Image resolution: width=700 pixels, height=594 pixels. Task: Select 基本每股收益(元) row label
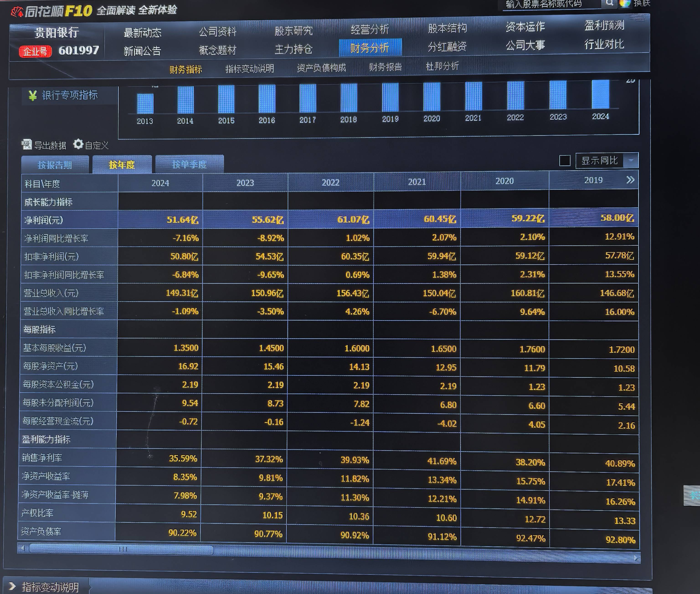point(54,348)
